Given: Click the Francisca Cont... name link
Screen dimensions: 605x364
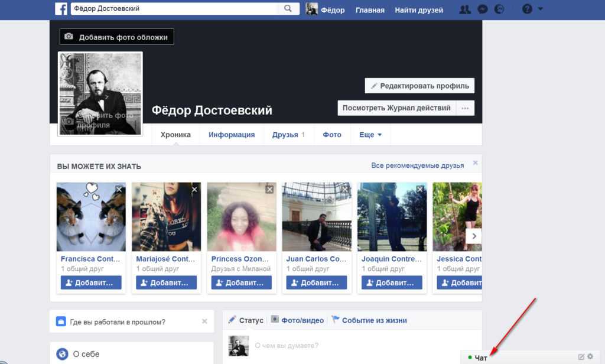Looking at the screenshot, I should coord(90,259).
